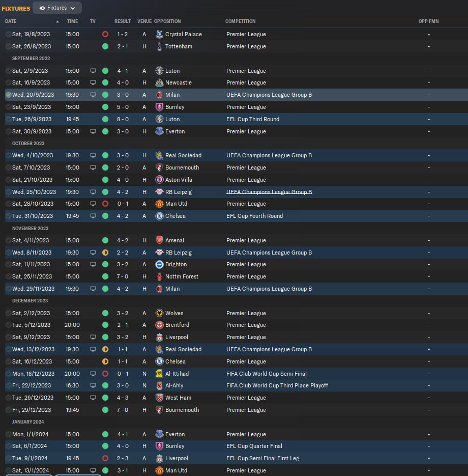Click the Brighton club badge
Viewport: 468px width, 476px height.
point(159,264)
